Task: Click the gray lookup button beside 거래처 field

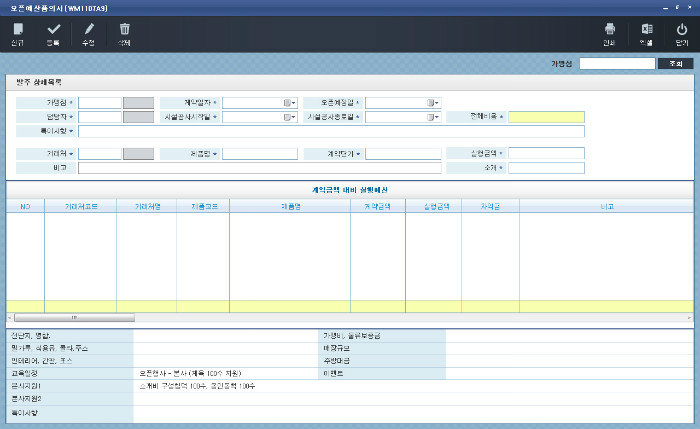Action: [x=138, y=154]
